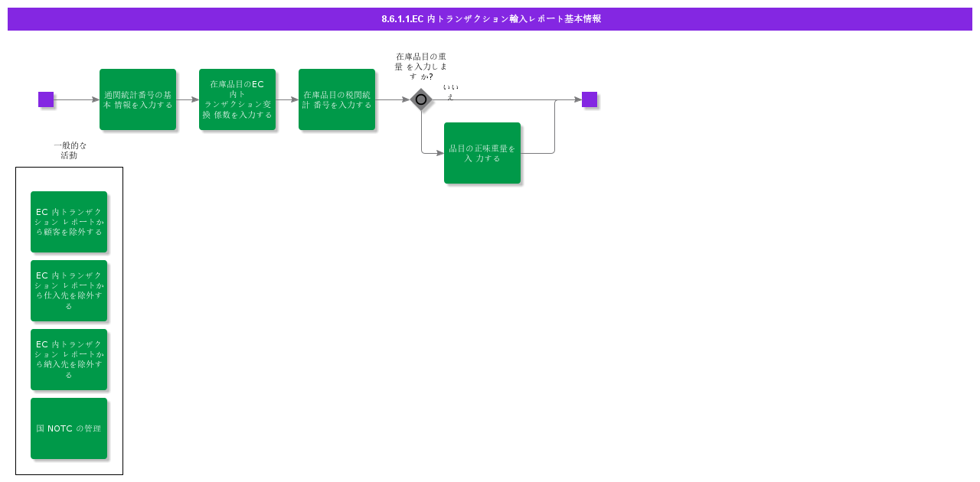Viewport: 980px width, 482px height.
Task: Open the 品目の正味重量を入力する activity
Action: [x=482, y=153]
